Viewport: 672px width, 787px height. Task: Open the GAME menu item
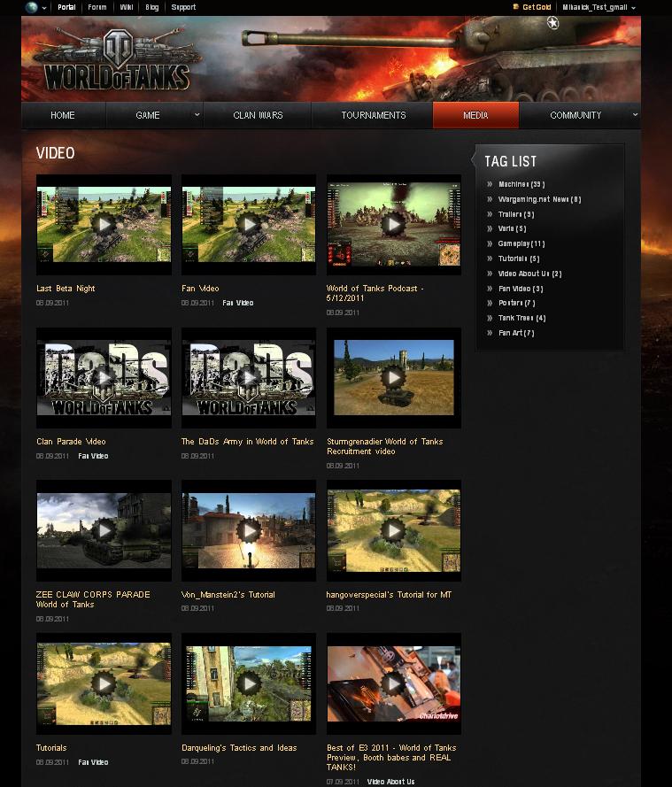[x=148, y=115]
